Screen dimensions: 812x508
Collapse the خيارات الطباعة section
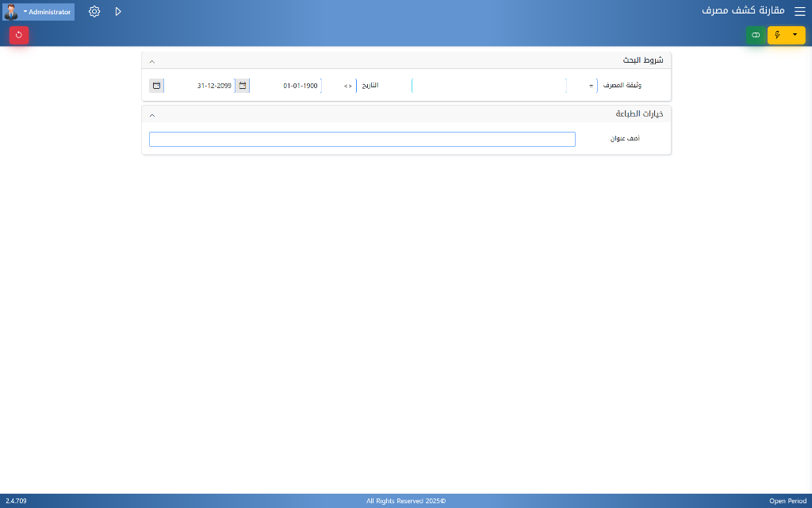pyautogui.click(x=152, y=114)
